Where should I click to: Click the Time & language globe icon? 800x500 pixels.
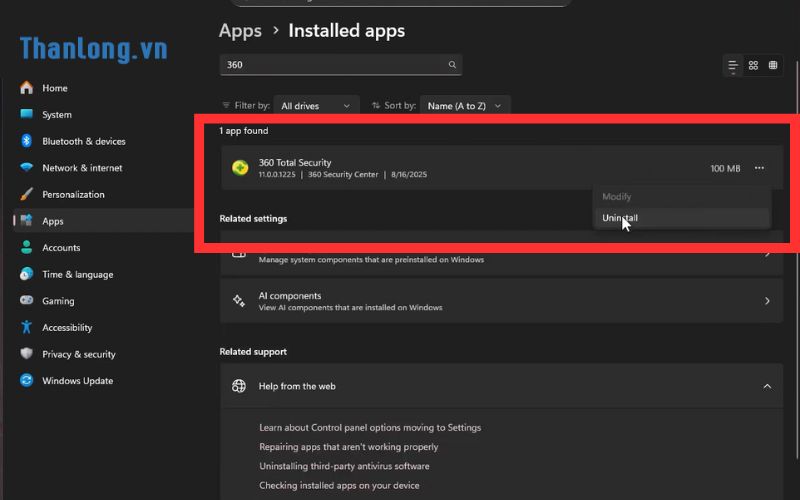(27, 274)
